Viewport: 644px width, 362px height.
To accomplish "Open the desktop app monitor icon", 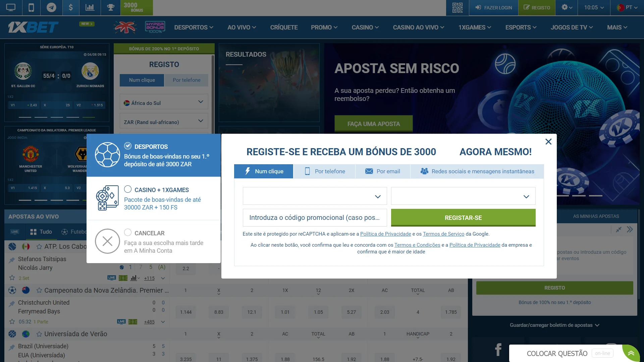I will (x=11, y=7).
